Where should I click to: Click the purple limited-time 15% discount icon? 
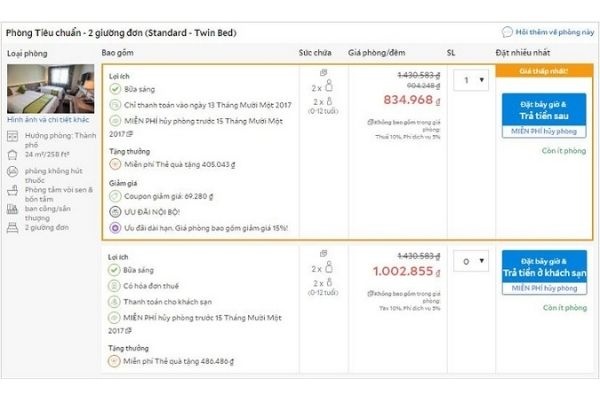[116, 228]
